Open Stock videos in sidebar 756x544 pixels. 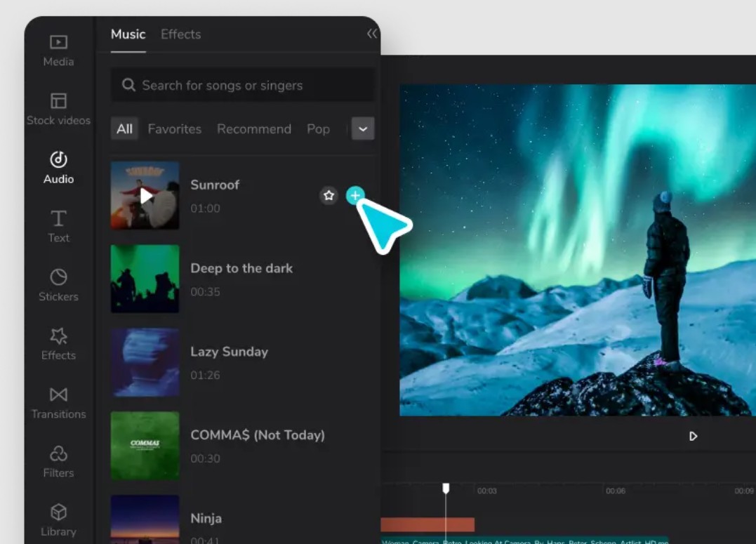[x=58, y=109]
